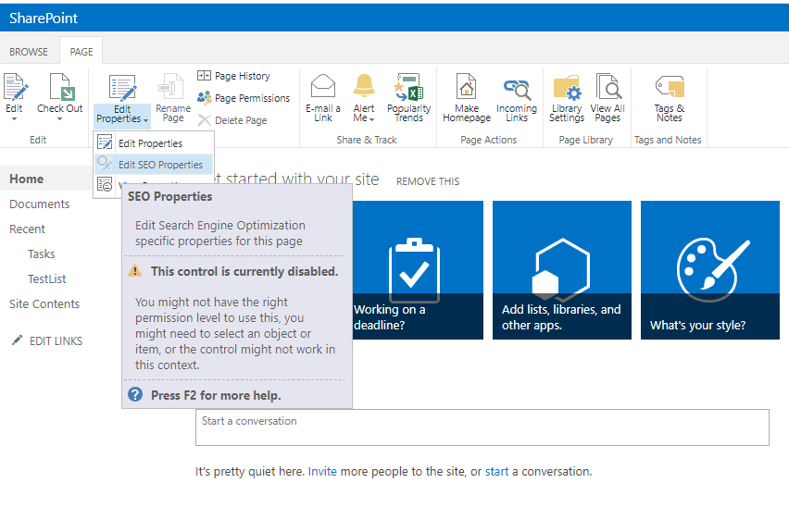Viewport: 789px width, 532px height.
Task: Switch to the BROWSE tab
Action: 29,52
